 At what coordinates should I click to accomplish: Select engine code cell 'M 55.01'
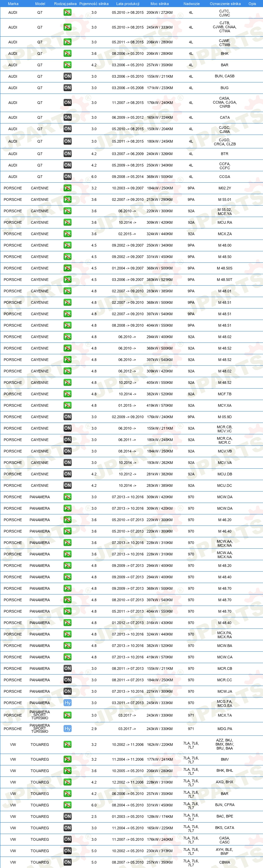coord(225,200)
